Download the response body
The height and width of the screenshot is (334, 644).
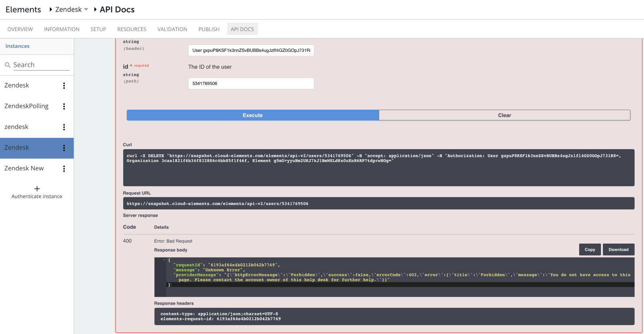(x=619, y=250)
